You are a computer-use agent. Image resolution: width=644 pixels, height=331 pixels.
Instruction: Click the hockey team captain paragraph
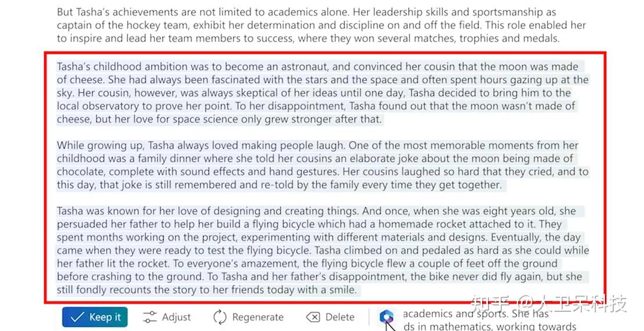coord(321,26)
